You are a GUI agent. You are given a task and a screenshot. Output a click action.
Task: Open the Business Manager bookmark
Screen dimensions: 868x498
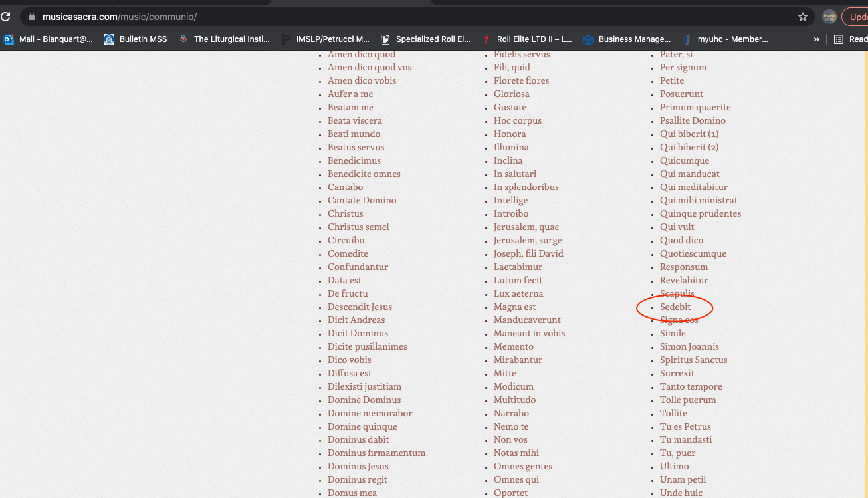(627, 39)
